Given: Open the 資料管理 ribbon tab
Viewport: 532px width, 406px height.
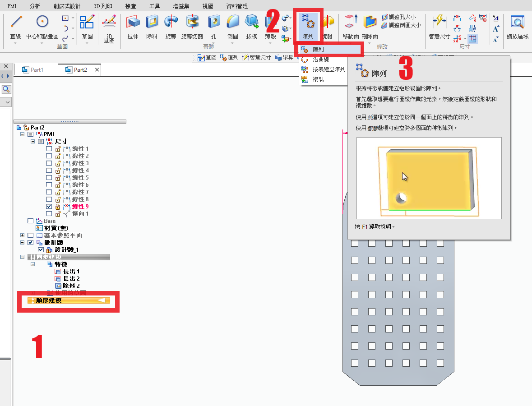Looking at the screenshot, I should click(x=237, y=6).
